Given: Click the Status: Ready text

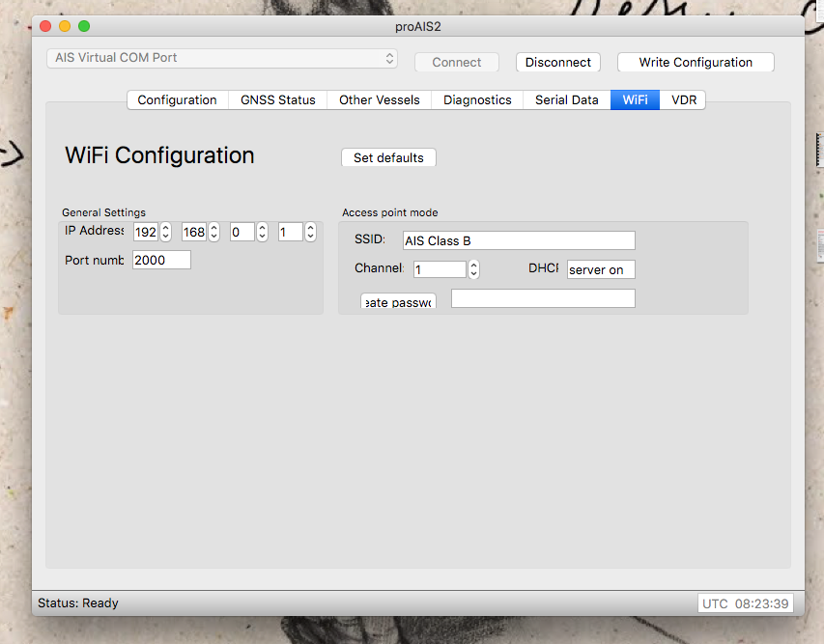Looking at the screenshot, I should (78, 603).
